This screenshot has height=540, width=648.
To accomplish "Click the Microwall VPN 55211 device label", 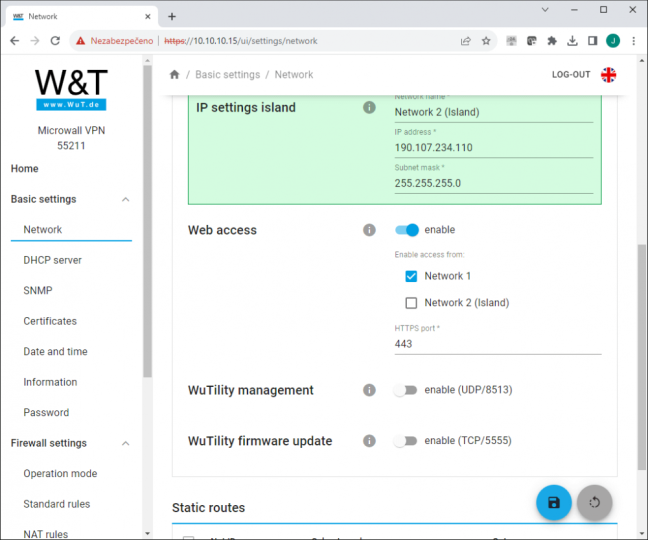I will coord(71,138).
